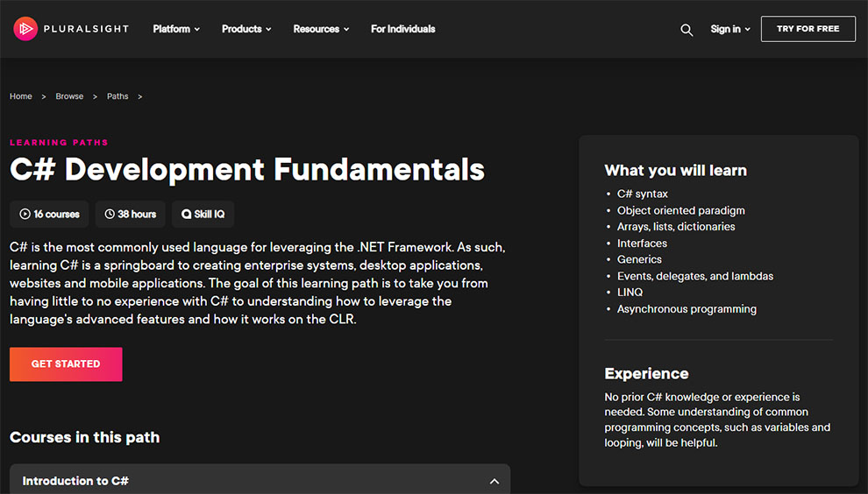
Task: Open the Browse breadcrumb link
Action: (x=69, y=96)
